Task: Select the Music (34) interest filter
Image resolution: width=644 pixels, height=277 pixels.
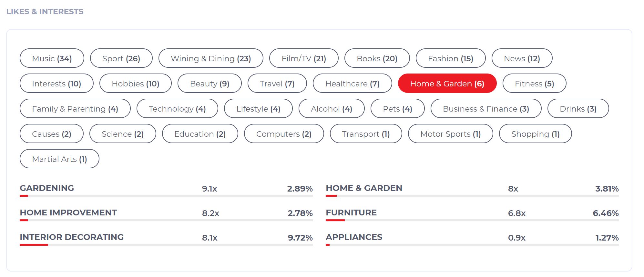Action: point(52,58)
